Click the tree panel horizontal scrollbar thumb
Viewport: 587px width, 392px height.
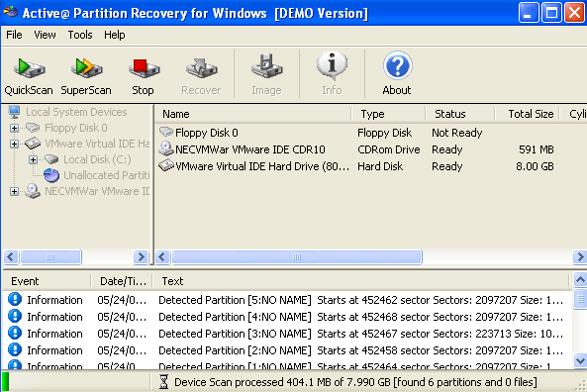(x=50, y=256)
